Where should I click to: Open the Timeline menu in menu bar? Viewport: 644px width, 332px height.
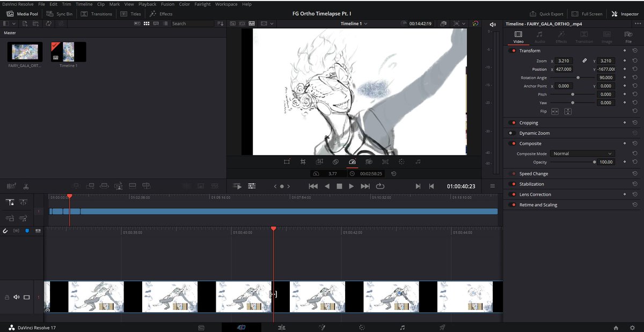84,4
